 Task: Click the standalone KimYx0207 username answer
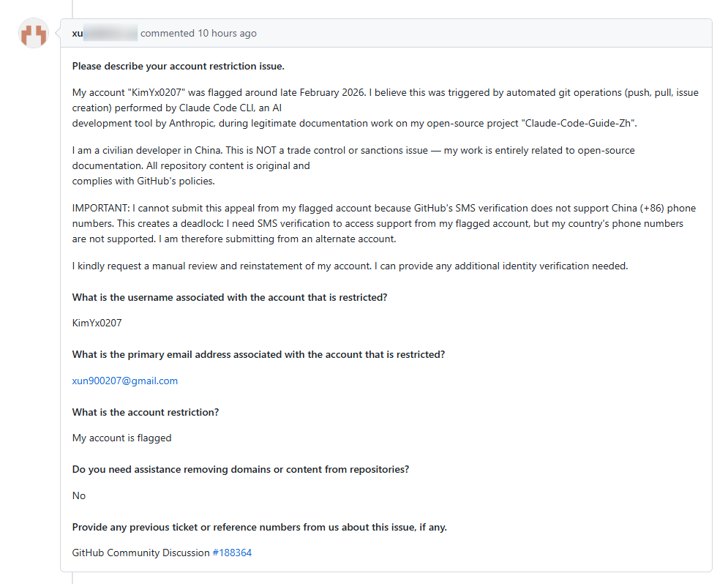(x=97, y=323)
